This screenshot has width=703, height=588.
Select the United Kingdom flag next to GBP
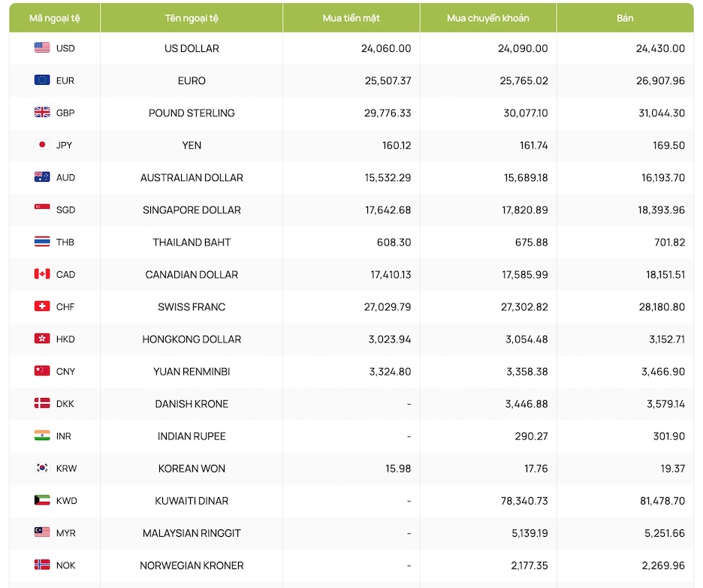(x=42, y=113)
